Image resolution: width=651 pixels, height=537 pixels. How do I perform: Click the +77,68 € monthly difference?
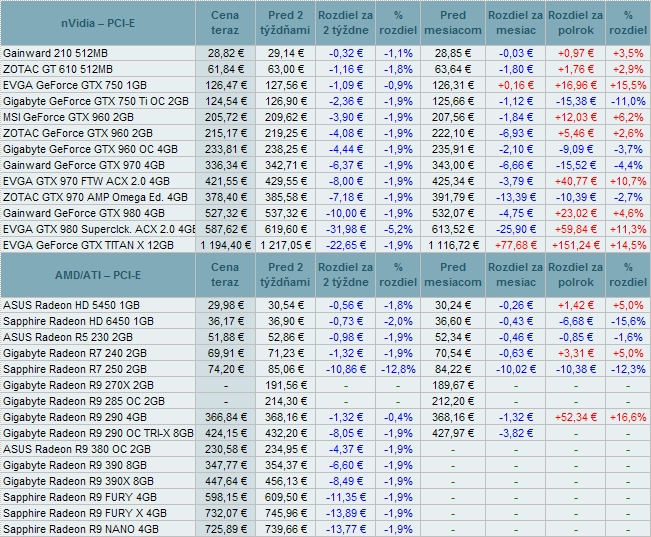(x=516, y=245)
